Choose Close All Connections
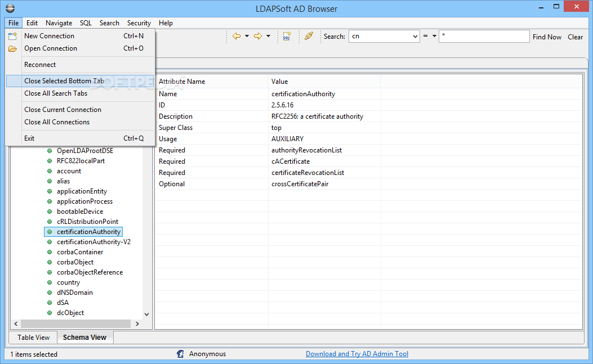This screenshot has width=593, height=364. (81, 122)
